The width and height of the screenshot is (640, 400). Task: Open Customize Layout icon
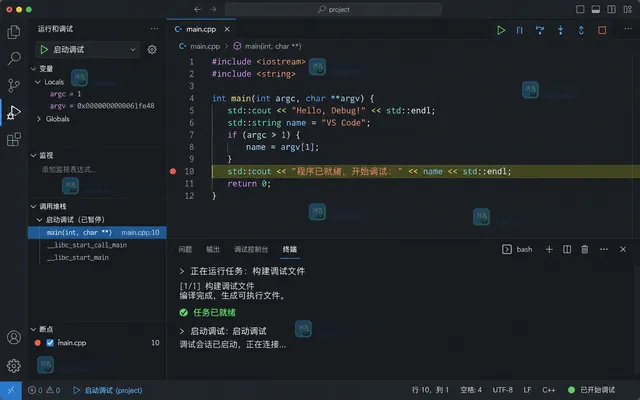coord(627,9)
